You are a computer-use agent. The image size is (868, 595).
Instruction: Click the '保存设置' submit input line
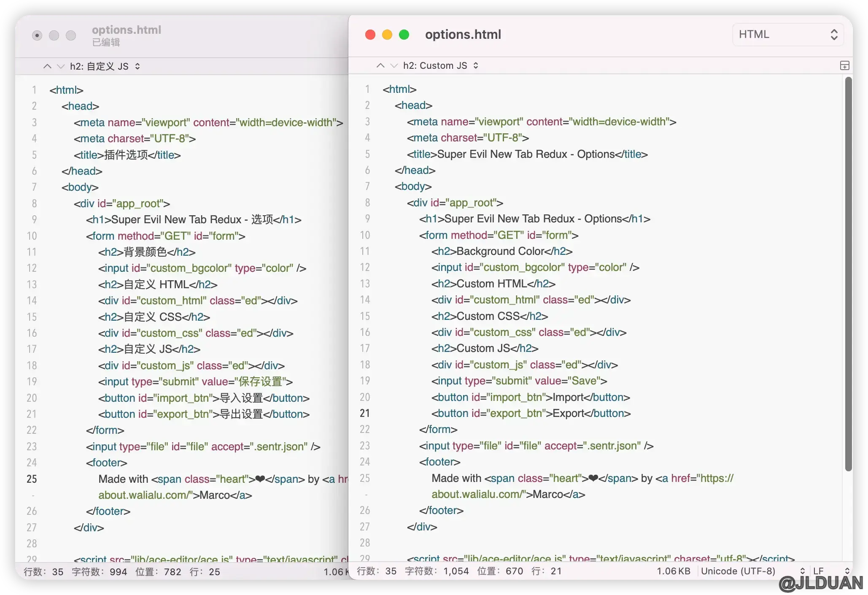(195, 381)
